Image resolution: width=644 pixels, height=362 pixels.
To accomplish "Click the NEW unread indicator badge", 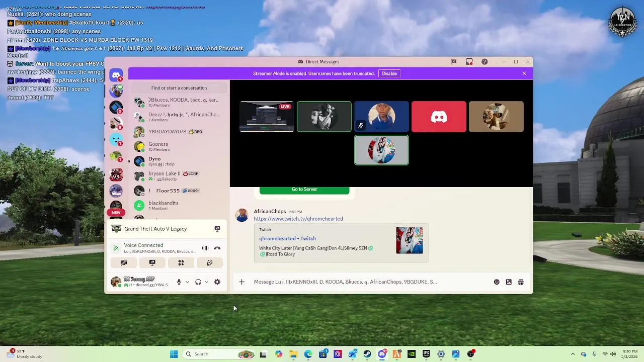I will tap(116, 212).
